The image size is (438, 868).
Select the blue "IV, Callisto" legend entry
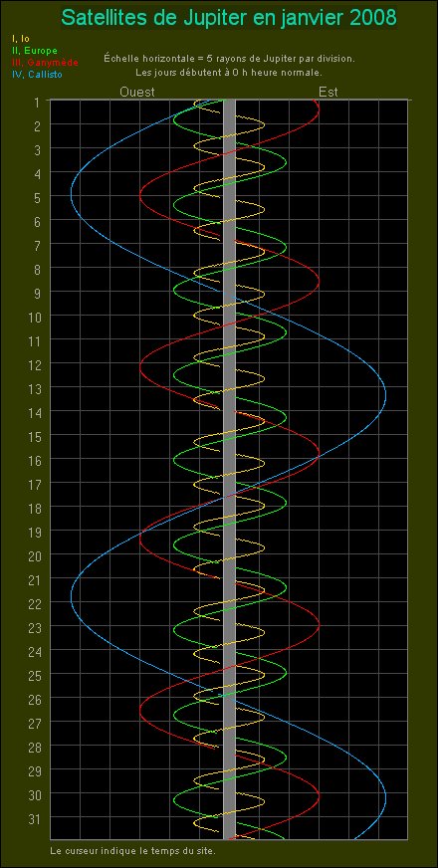point(37,75)
